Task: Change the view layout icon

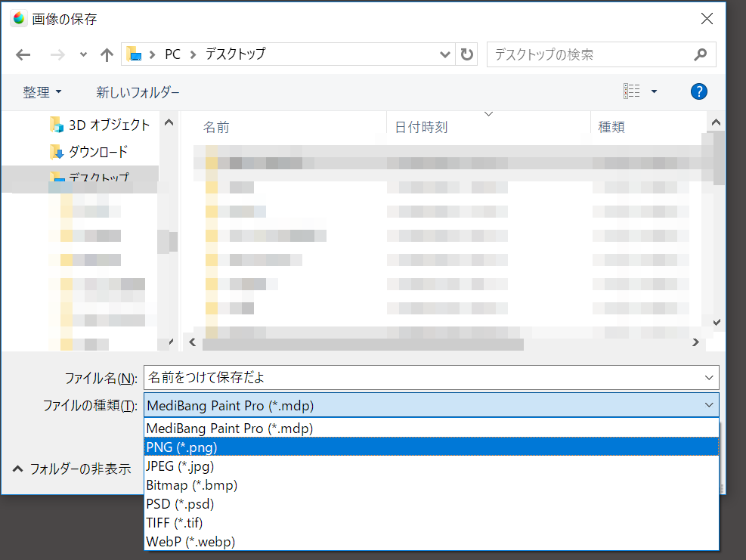Action: [631, 91]
